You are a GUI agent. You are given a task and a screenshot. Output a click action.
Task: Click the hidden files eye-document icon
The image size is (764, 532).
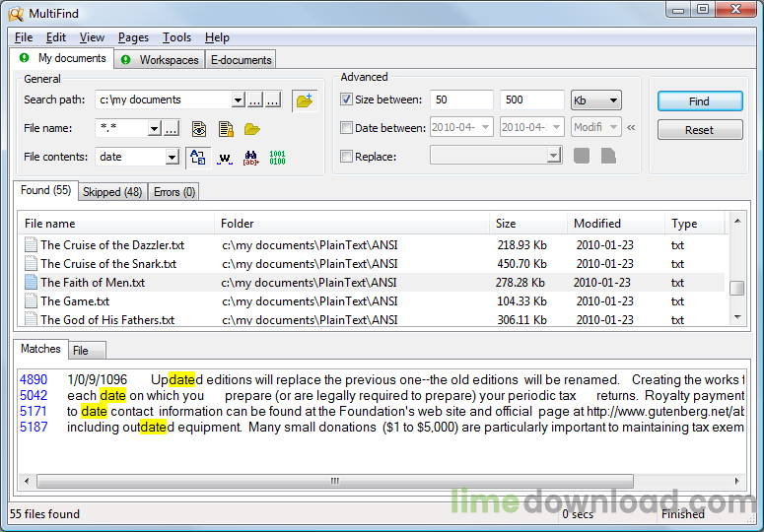(x=199, y=129)
